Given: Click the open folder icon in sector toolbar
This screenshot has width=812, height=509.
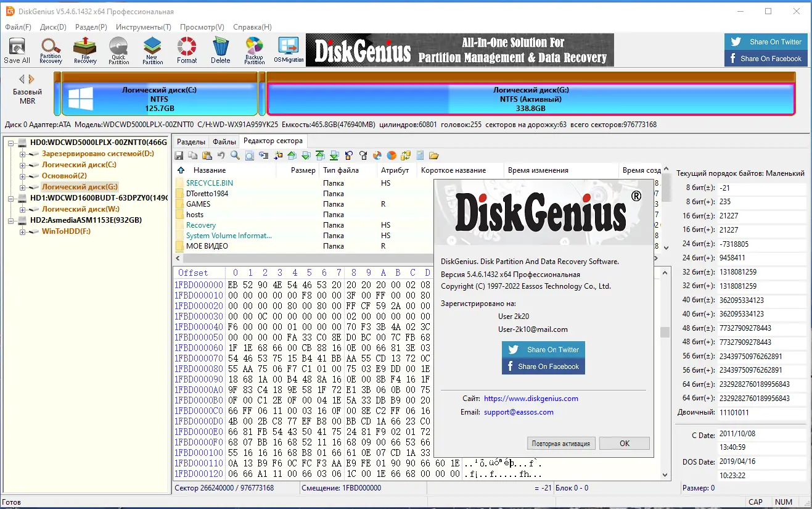Looking at the screenshot, I should pos(434,155).
